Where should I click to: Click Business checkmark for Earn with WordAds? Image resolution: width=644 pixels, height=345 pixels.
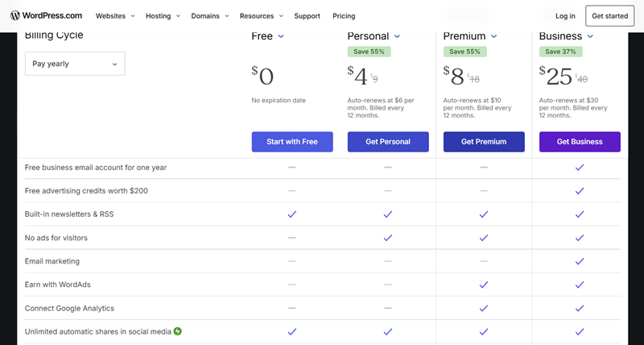point(580,285)
